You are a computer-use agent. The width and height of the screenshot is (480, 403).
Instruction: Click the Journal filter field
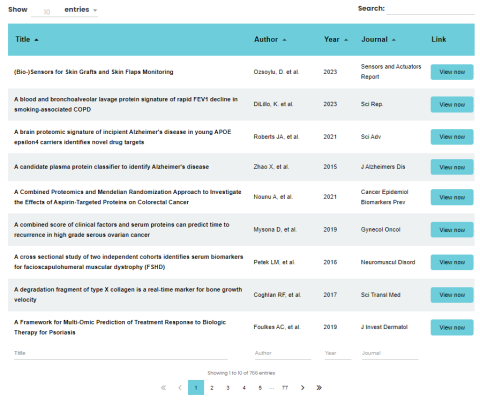[390, 353]
